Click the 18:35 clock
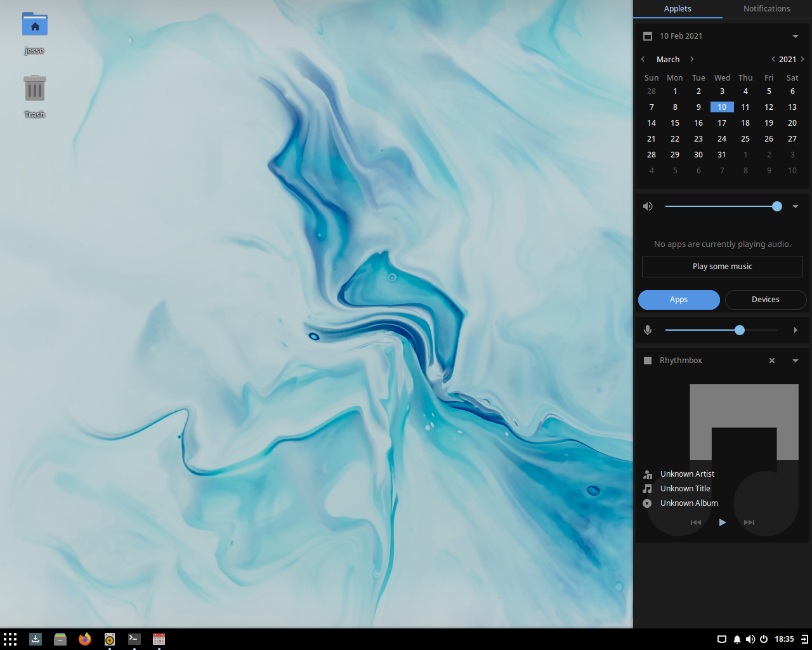 pyautogui.click(x=784, y=639)
